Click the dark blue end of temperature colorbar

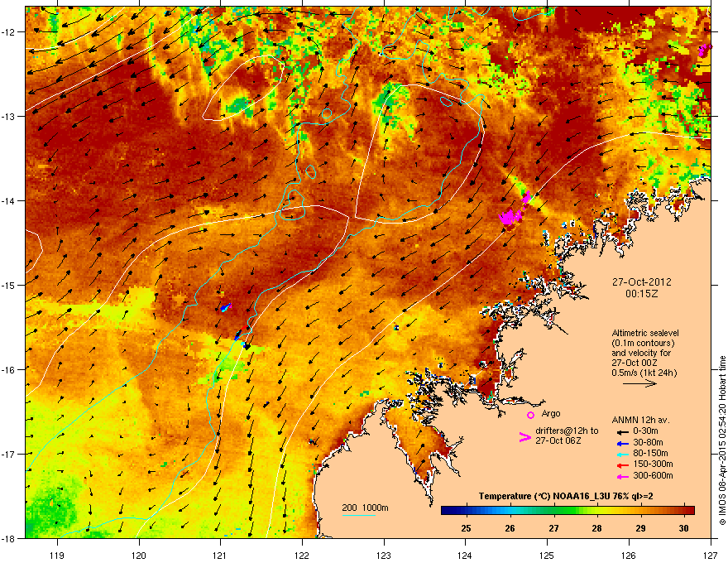(447, 511)
